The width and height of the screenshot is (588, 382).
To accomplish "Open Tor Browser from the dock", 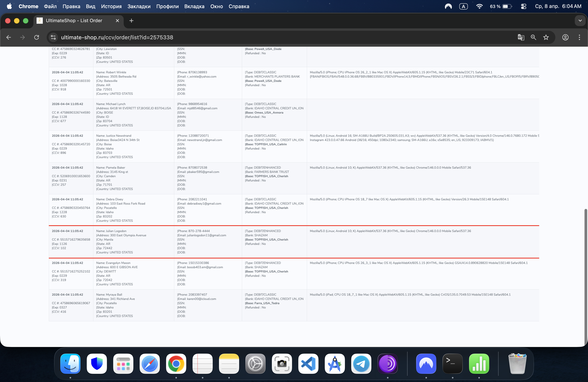I will click(387, 364).
